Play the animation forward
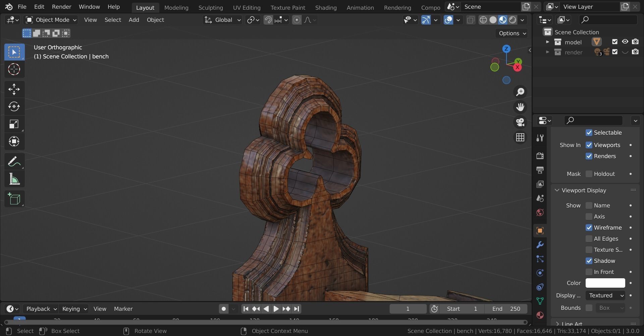 tap(276, 309)
